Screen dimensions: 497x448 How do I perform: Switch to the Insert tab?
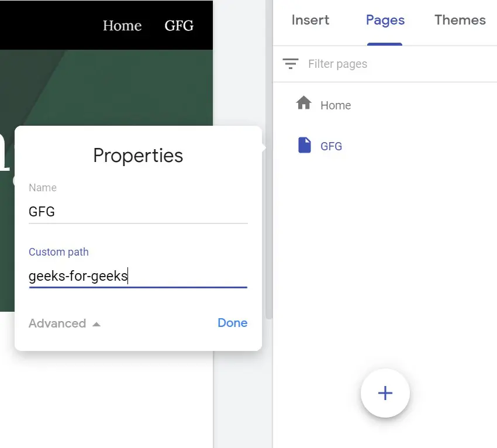coord(310,20)
